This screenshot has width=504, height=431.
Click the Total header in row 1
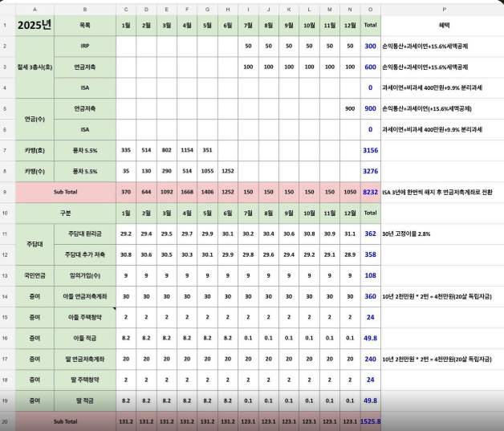pyautogui.click(x=370, y=25)
